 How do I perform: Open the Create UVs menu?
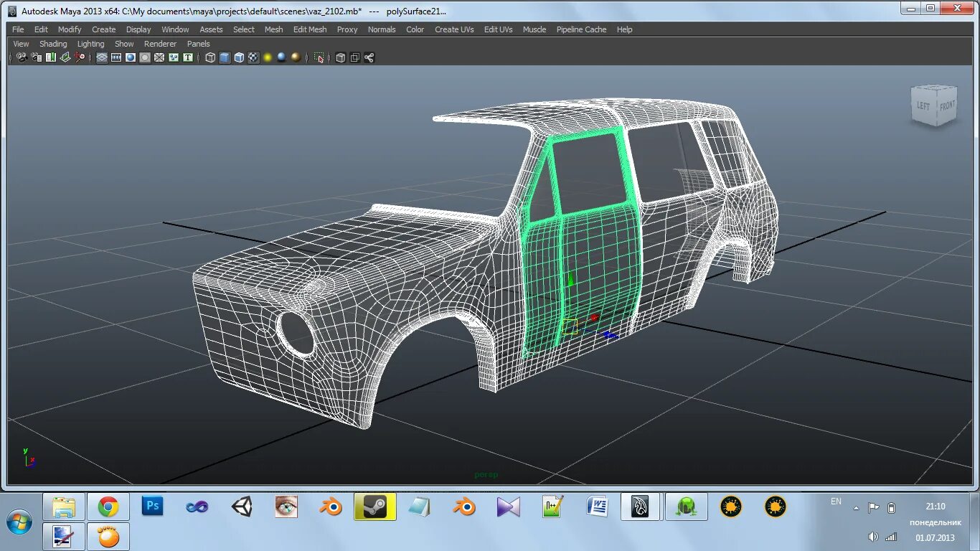point(453,29)
